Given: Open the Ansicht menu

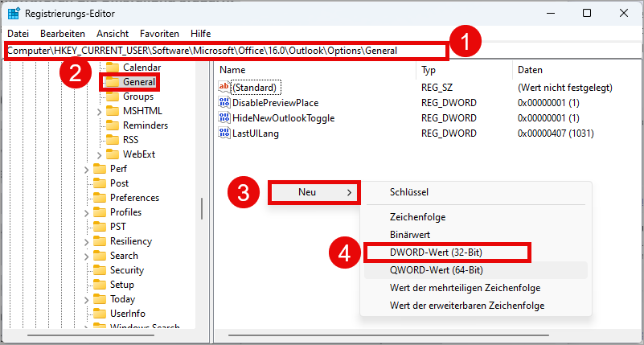Looking at the screenshot, I should click(113, 34).
